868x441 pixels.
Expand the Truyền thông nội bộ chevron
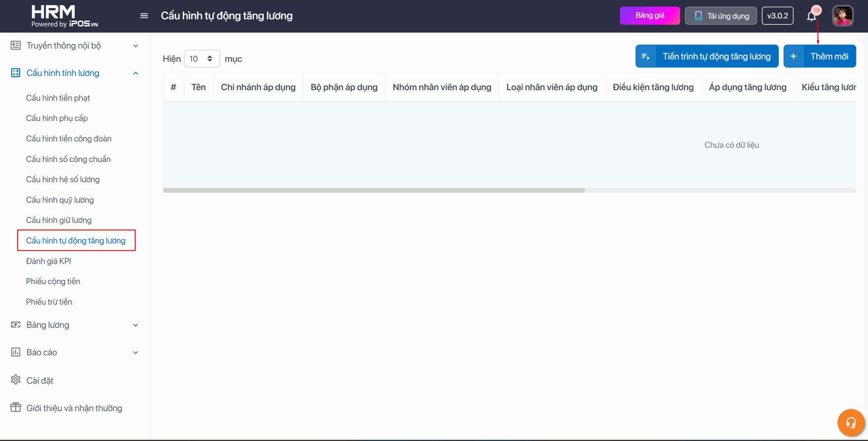[136, 46]
